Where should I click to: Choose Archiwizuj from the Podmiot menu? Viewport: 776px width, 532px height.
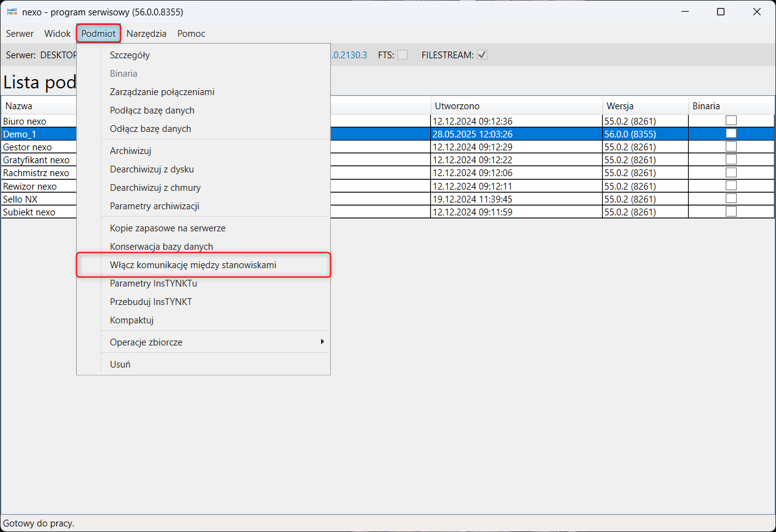[130, 151]
